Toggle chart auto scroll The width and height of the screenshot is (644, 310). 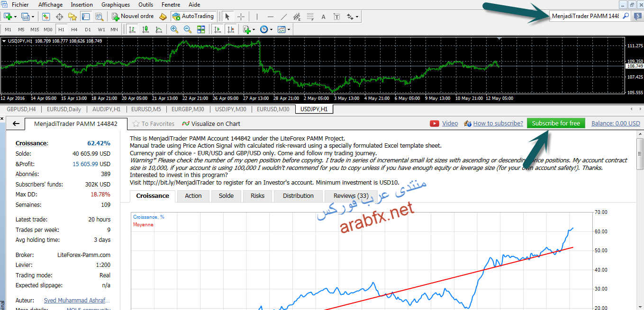[217, 29]
